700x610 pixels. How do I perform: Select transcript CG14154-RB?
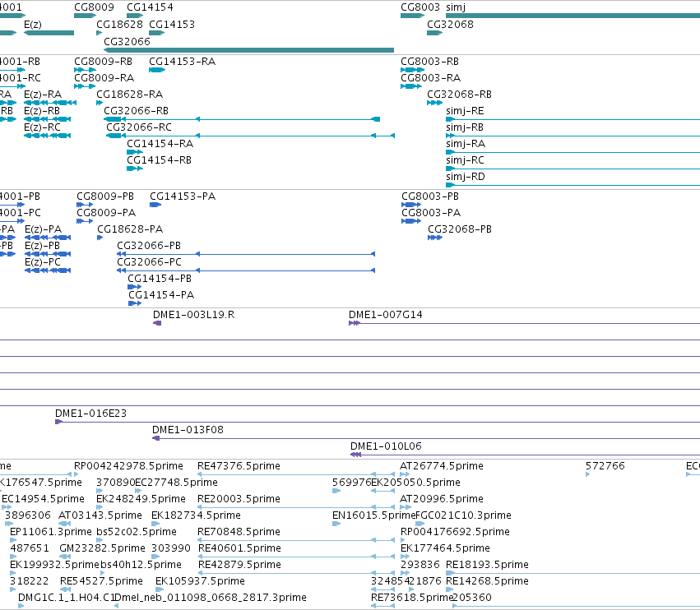pyautogui.click(x=159, y=160)
